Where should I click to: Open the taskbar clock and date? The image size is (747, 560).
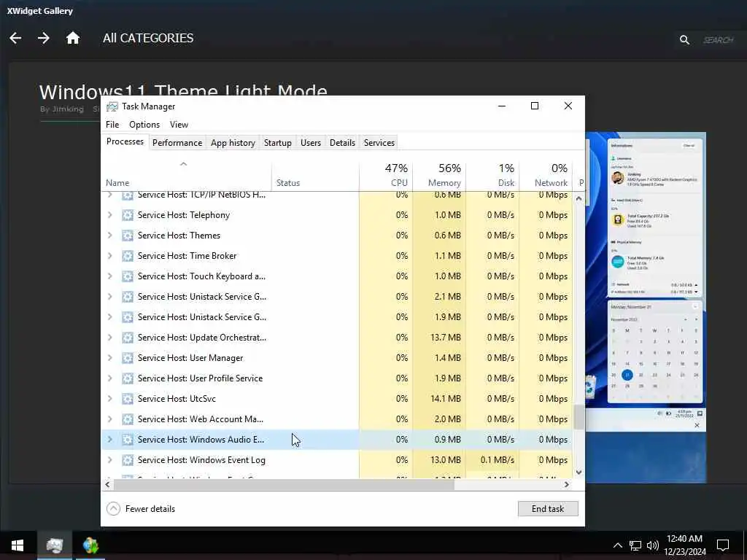684,545
